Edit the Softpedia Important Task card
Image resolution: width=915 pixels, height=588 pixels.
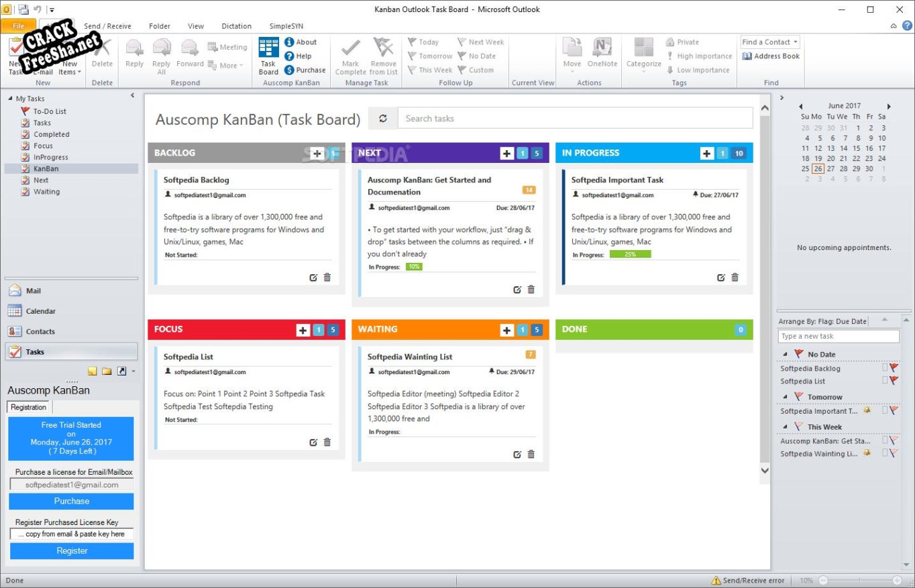(721, 278)
